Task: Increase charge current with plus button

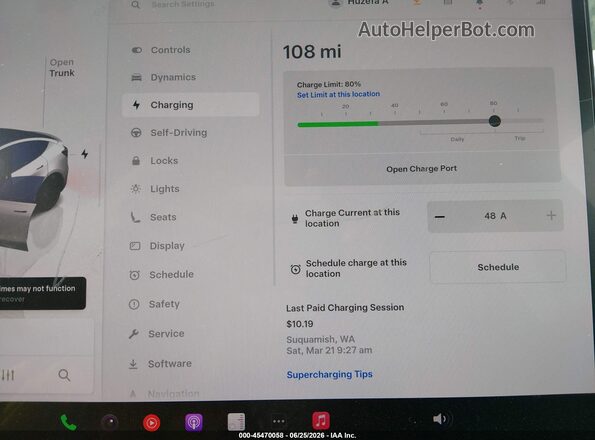Action: point(551,215)
